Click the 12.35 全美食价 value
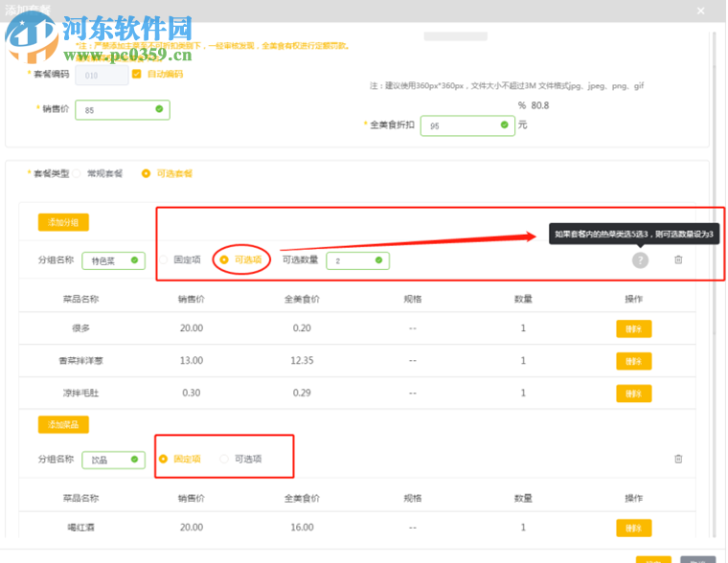This screenshot has height=563, width=728. coord(302,361)
